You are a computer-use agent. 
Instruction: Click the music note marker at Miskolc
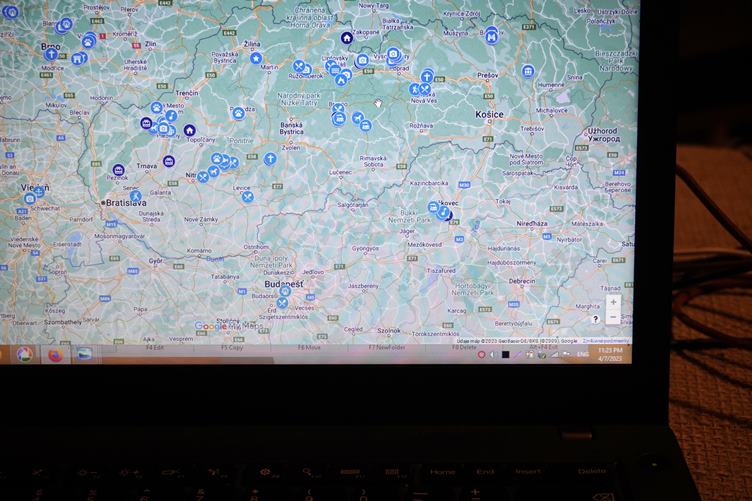click(444, 212)
